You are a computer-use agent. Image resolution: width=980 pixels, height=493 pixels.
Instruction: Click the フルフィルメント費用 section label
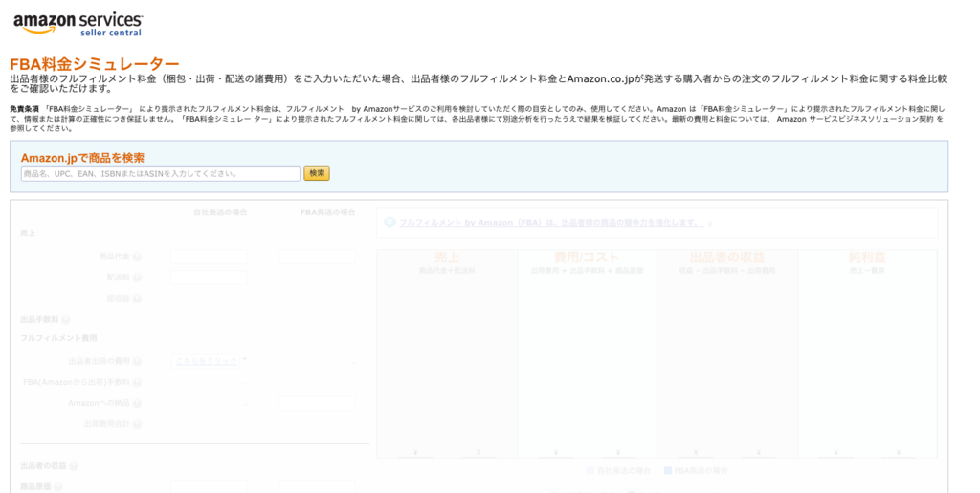click(x=58, y=338)
